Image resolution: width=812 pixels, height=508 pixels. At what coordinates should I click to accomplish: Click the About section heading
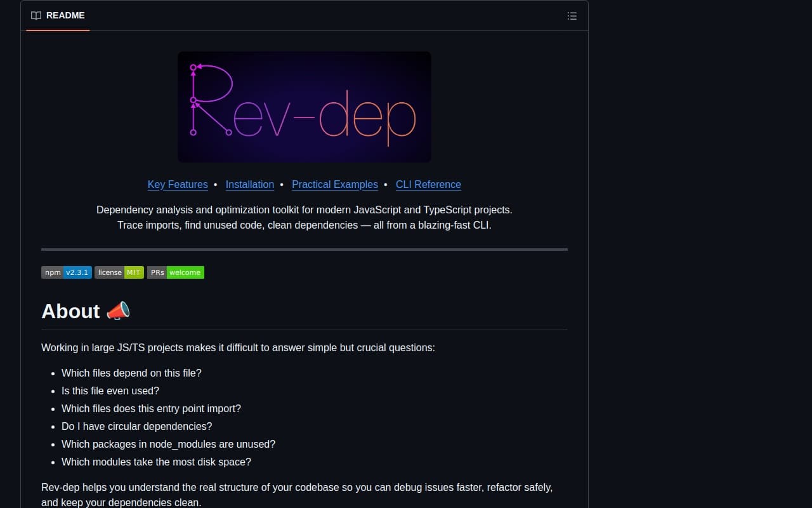pyautogui.click(x=70, y=311)
